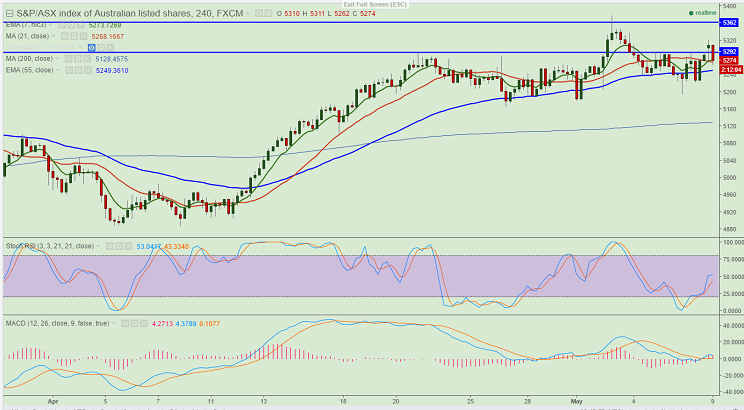Click the 18 date label on the time axis
744x410 pixels.
[343, 401]
